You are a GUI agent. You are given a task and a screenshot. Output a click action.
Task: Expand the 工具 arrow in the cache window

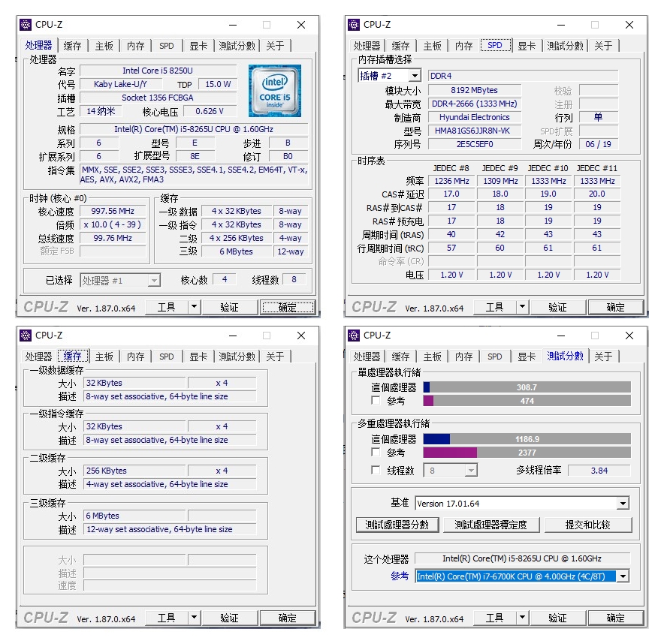click(x=194, y=618)
